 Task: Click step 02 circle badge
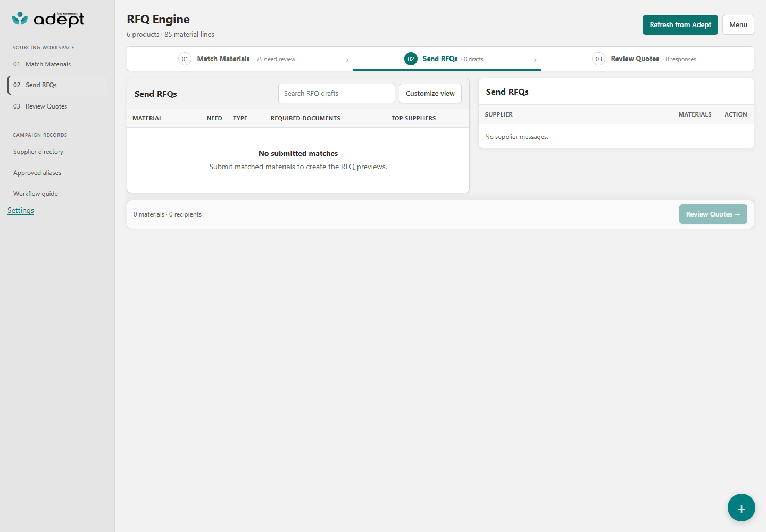(x=411, y=59)
